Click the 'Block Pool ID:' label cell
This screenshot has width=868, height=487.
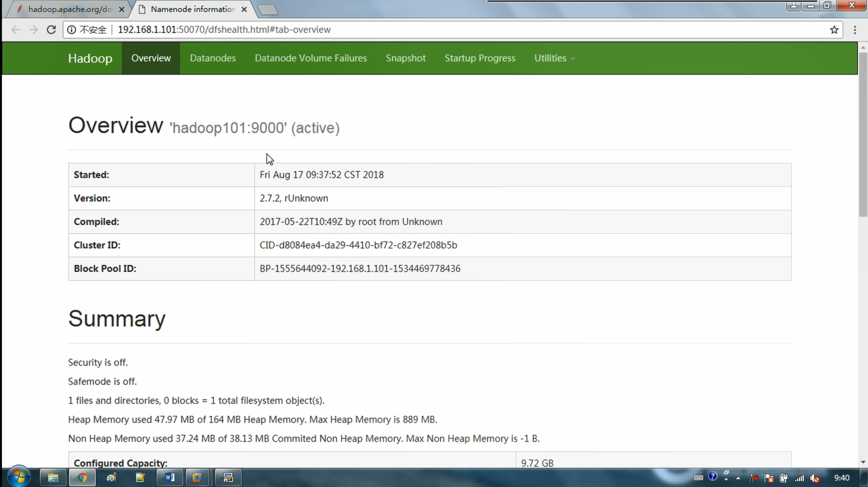pyautogui.click(x=161, y=269)
